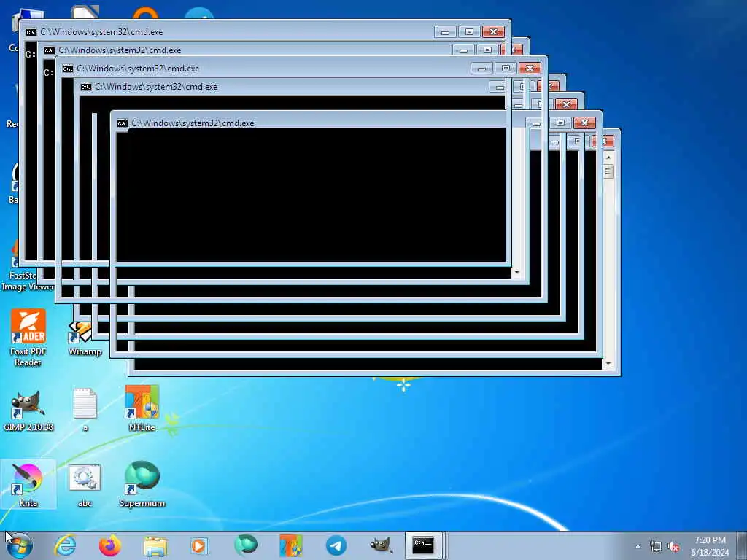Close the uppermost cmd.exe window
Viewport: 747px width, 560px height.
click(494, 32)
